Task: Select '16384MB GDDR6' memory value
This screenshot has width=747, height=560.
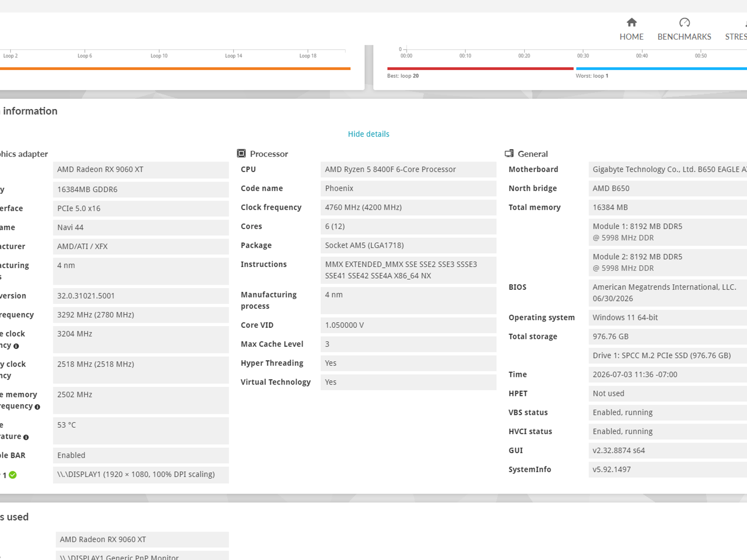Action: coord(141,190)
